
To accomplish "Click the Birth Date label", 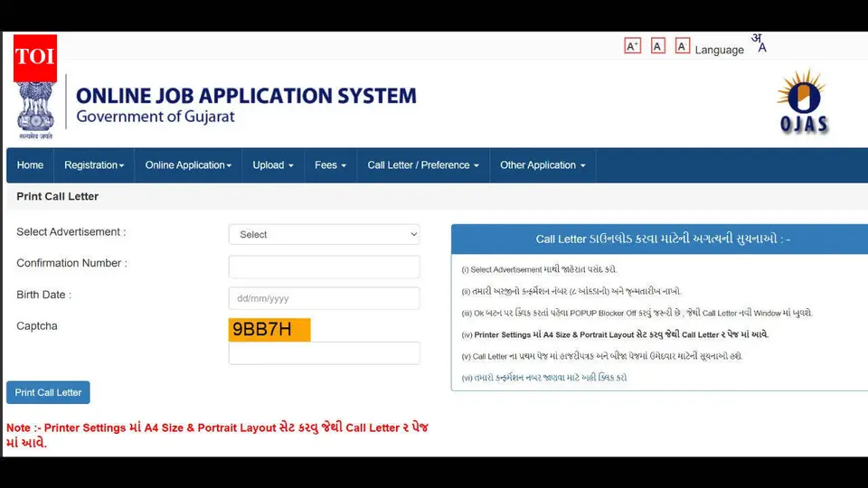I will [43, 295].
